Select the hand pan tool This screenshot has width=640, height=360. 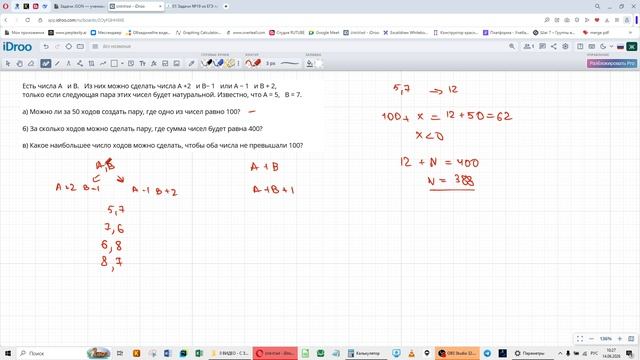click(20, 63)
